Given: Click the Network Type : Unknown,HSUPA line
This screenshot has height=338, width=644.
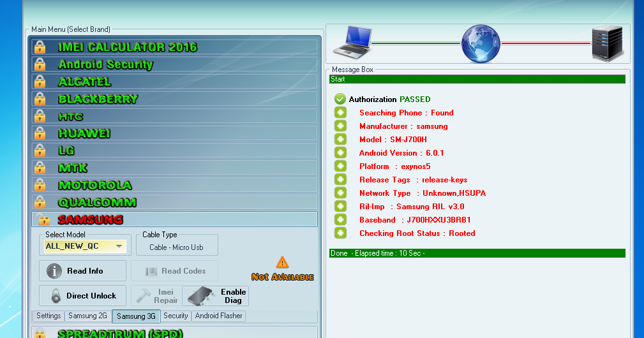Looking at the screenshot, I should click(423, 193).
